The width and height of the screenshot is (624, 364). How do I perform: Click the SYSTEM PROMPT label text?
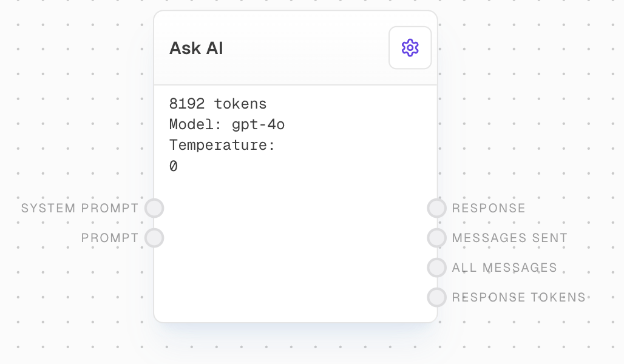coord(79,207)
